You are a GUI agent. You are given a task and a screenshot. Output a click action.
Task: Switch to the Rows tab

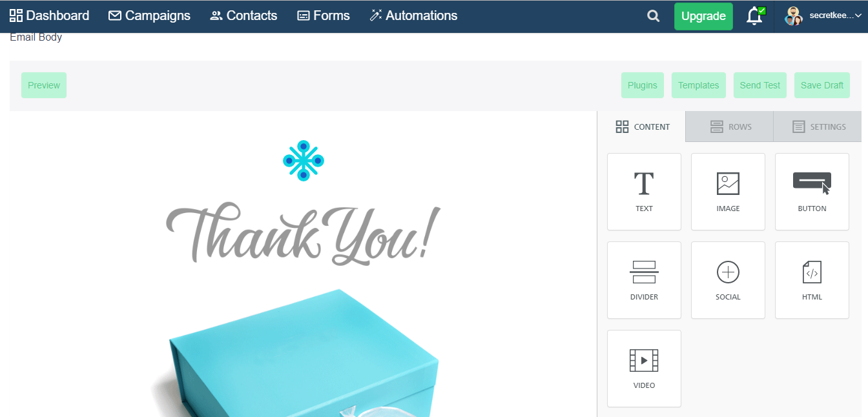pos(730,127)
